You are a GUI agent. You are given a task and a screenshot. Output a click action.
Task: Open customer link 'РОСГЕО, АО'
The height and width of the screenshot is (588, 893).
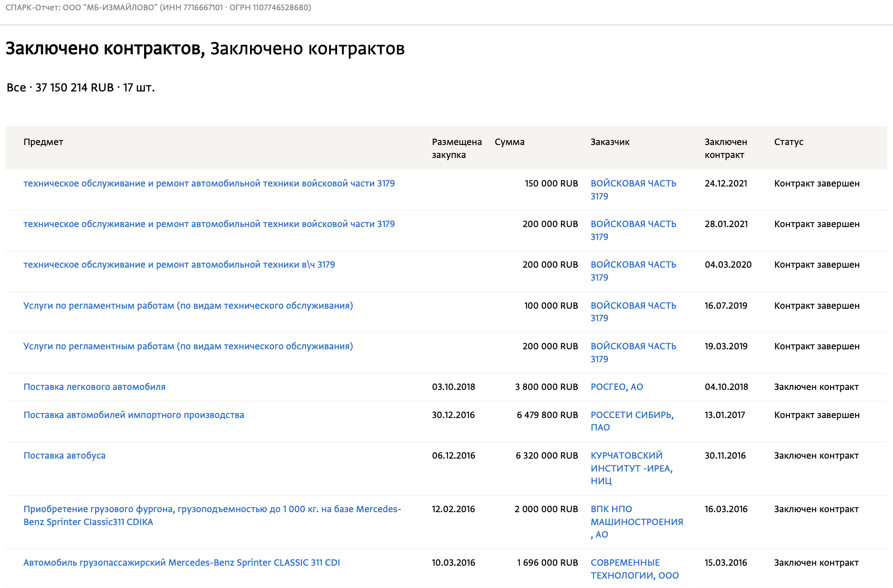pos(617,387)
